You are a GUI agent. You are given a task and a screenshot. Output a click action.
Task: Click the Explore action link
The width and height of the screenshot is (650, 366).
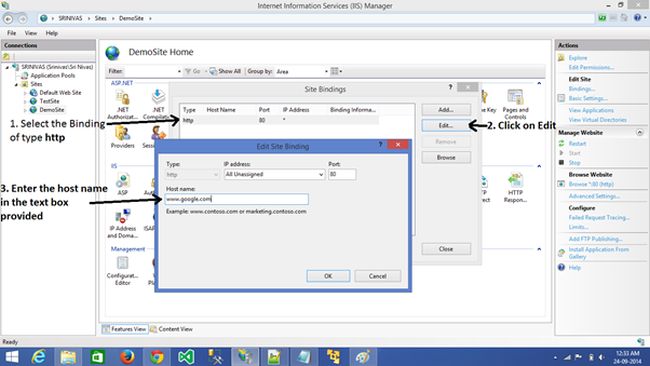pos(577,58)
